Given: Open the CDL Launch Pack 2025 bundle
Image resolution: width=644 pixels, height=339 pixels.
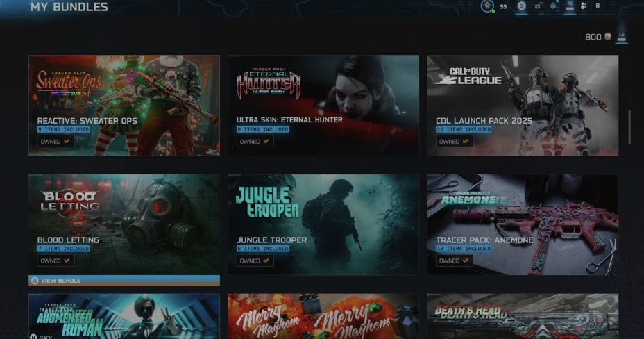Looking at the screenshot, I should [523, 106].
